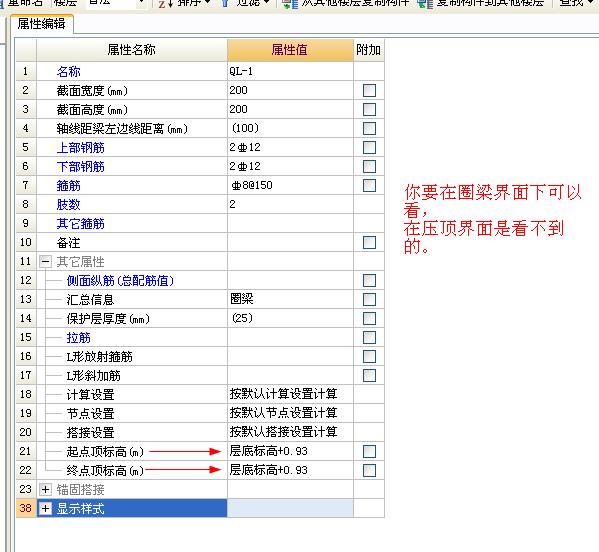Viewport: 599px width, 552px height.
Task: Edit 终点顶标高 value 层底标高+0.93
Action: click(x=290, y=470)
